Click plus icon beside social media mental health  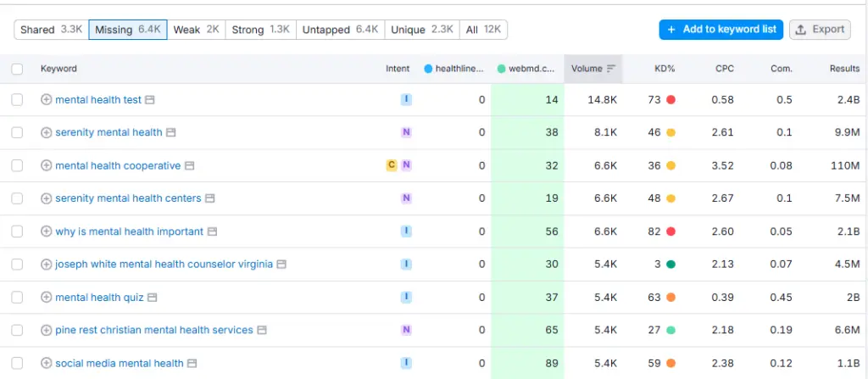click(x=47, y=364)
